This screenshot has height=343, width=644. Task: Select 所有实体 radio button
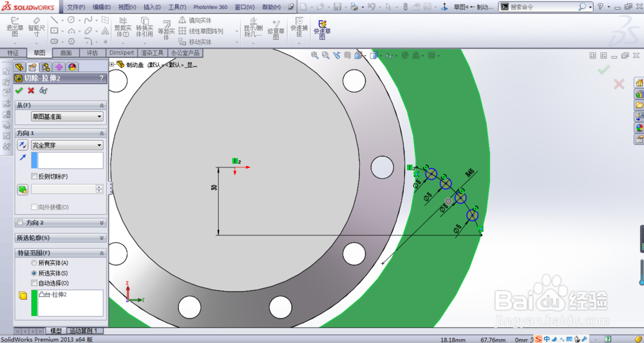point(34,263)
